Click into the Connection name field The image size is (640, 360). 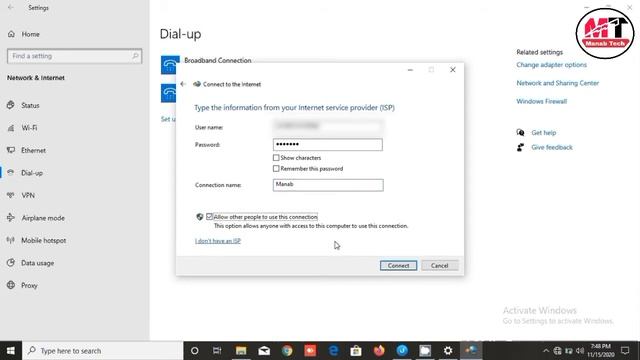(x=328, y=185)
